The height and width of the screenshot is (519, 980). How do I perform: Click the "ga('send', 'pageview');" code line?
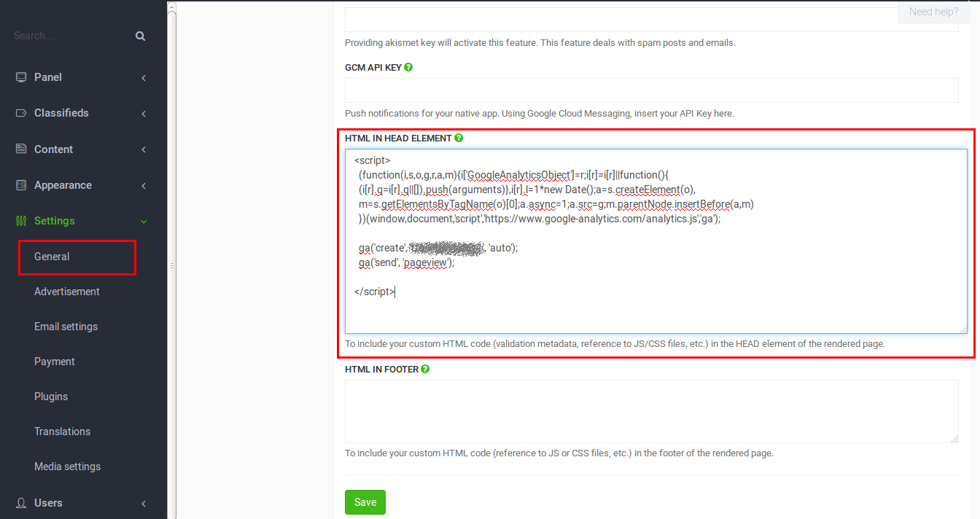click(406, 262)
